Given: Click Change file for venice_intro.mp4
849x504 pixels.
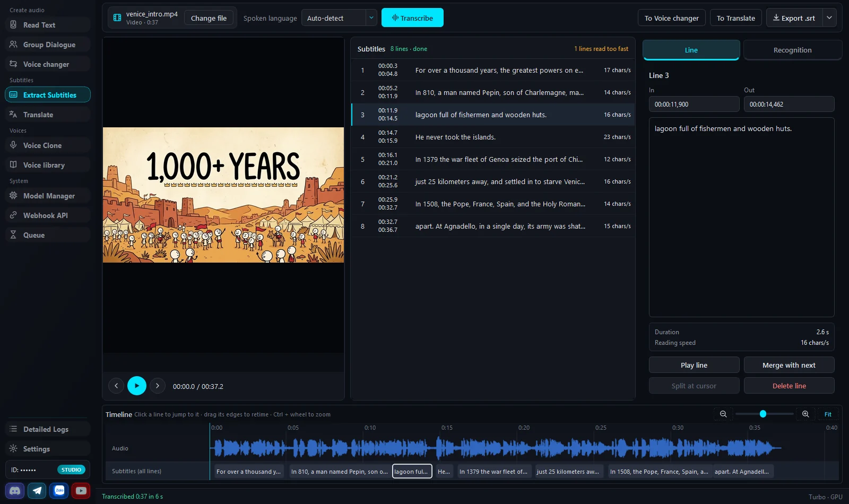Looking at the screenshot, I should click(209, 18).
